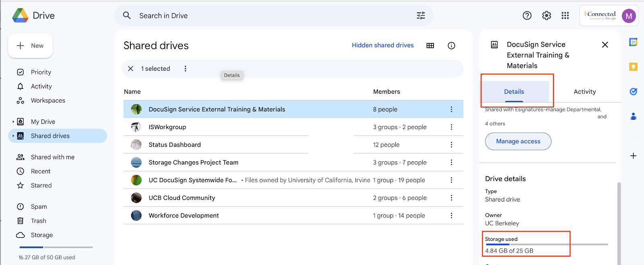Viewport: 644px width, 265px height.
Task: Open Contacts side panel icon
Action: [633, 117]
